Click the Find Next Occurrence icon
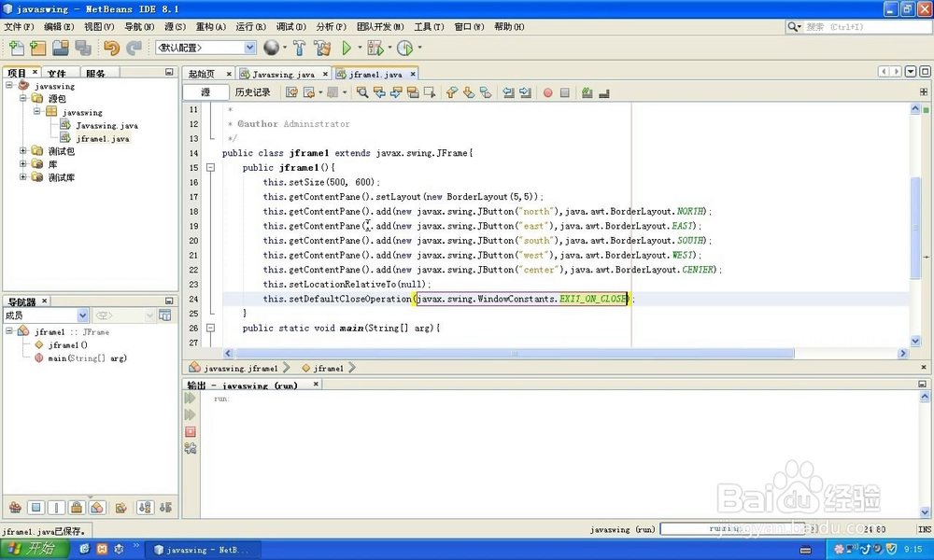 [x=395, y=92]
